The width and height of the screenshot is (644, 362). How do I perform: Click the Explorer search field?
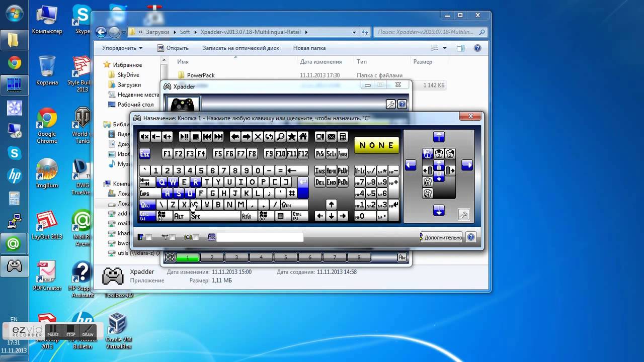click(x=431, y=32)
